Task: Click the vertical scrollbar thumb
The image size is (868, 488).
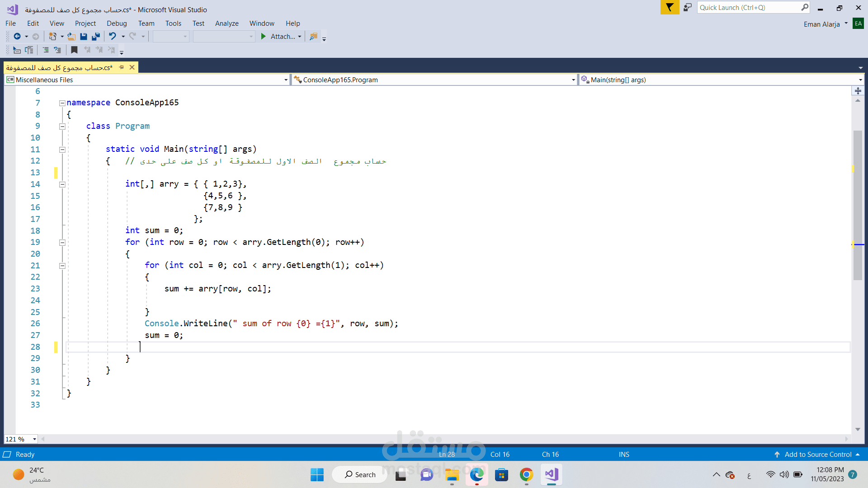Action: tap(858, 205)
